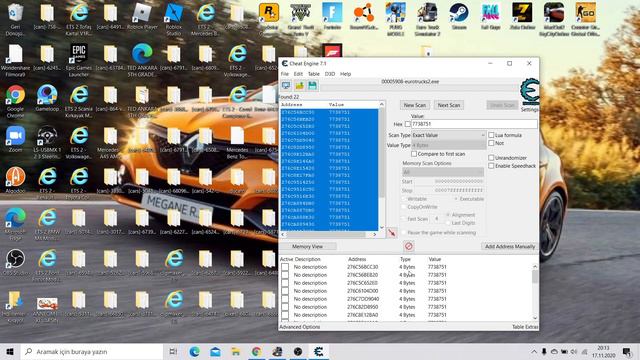Open a cheat table file in Cheat Engine
The width and height of the screenshot is (640, 360).
pos(300,86)
